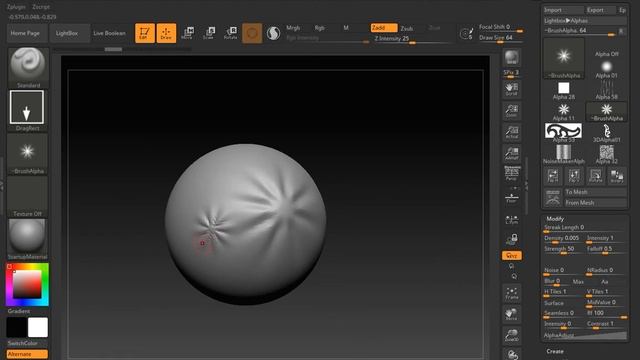Click the Flip V alpha icon
This screenshot has height=360, width=640.
pos(574,176)
